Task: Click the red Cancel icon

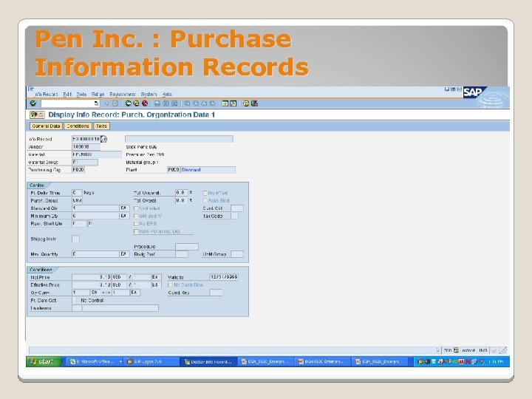Action: point(145,103)
